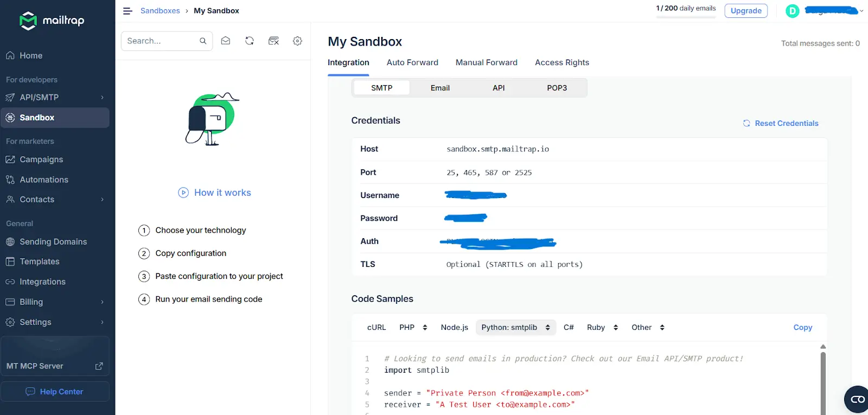Viewport: 868px width, 415px height.
Task: Click the Upgrade button
Action: click(x=746, y=11)
